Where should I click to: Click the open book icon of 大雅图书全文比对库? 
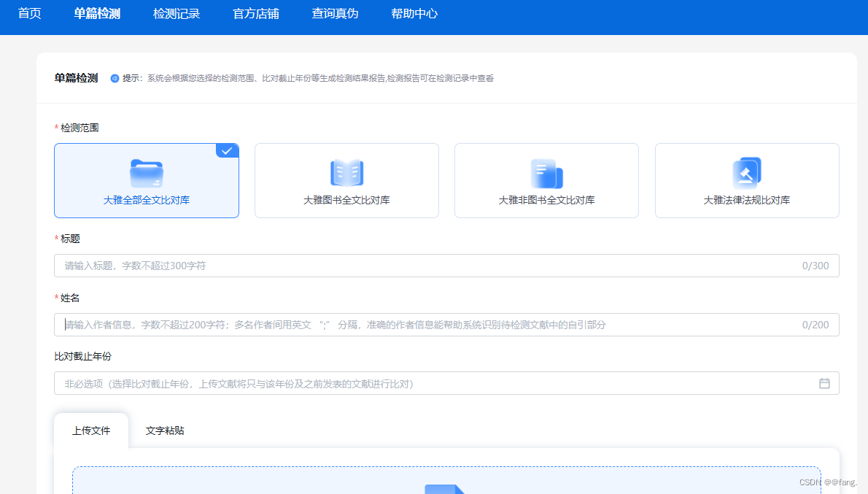click(346, 173)
